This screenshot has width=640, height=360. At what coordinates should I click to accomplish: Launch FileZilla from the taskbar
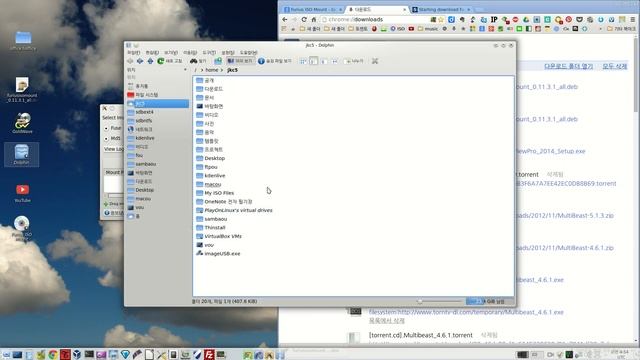point(209,355)
